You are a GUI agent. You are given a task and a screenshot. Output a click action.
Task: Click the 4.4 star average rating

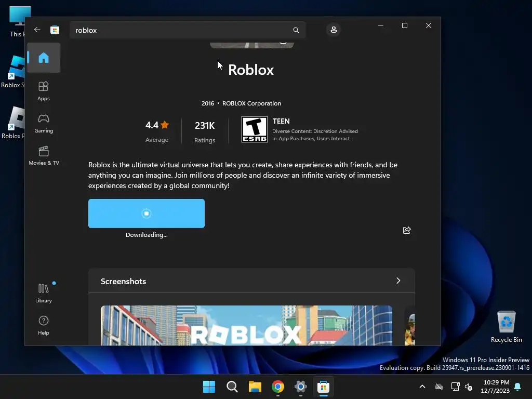[x=157, y=125]
